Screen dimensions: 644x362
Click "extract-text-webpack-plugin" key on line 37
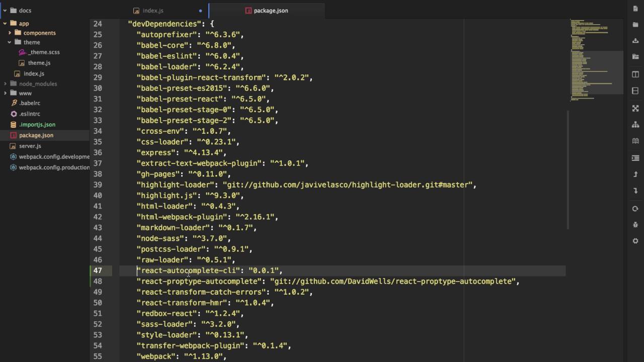click(199, 163)
